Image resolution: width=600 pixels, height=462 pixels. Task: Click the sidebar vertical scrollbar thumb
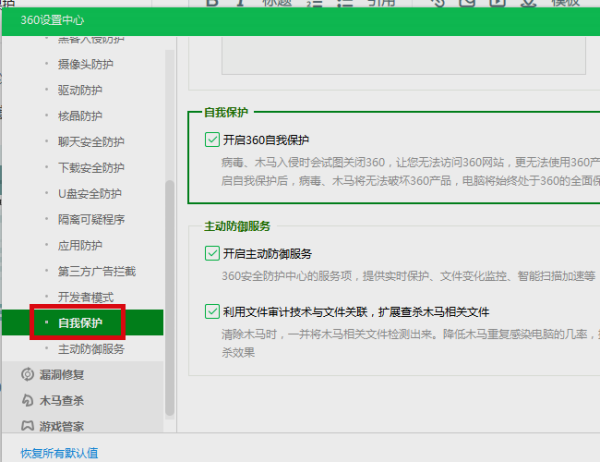pyautogui.click(x=170, y=298)
